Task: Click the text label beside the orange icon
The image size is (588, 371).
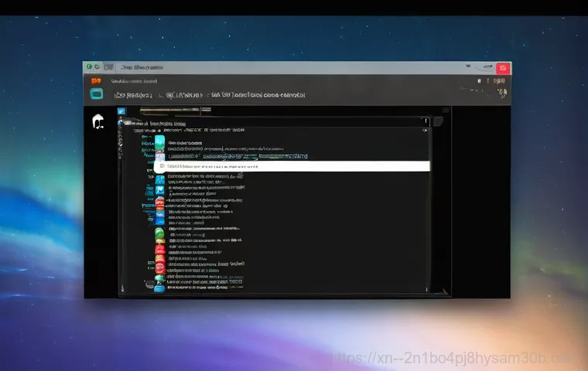Action: (x=134, y=80)
